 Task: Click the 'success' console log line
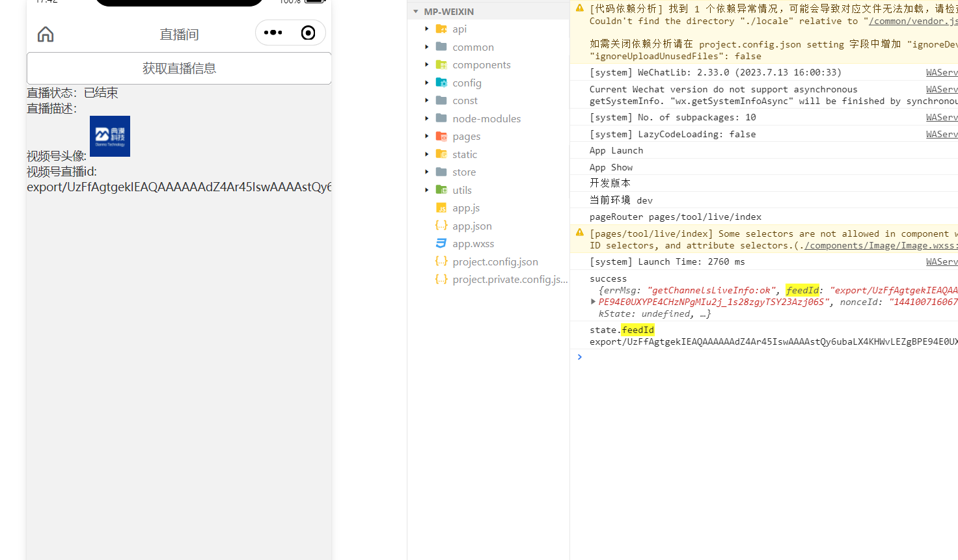coord(608,278)
